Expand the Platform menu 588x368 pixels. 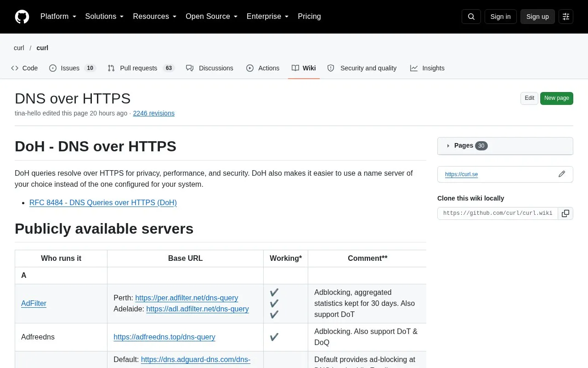58,17
